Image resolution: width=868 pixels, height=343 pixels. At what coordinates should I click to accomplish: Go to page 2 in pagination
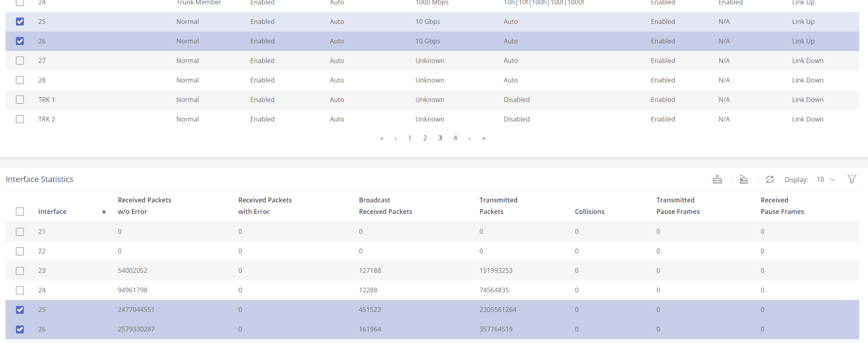[x=425, y=138]
